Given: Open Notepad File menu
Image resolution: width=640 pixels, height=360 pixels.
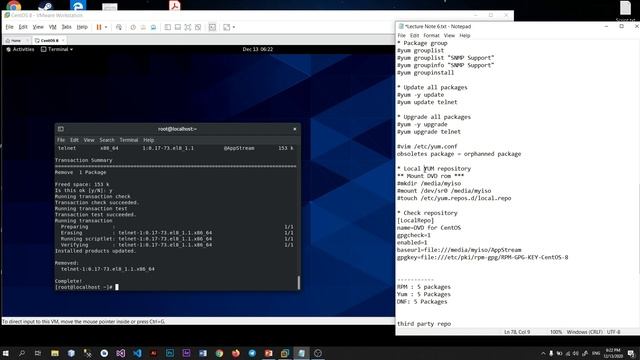Looking at the screenshot, I should coord(402,36).
